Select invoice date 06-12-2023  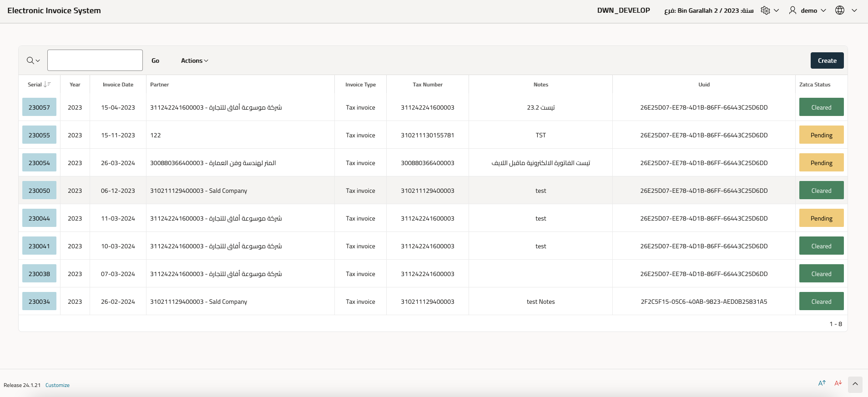[118, 191]
